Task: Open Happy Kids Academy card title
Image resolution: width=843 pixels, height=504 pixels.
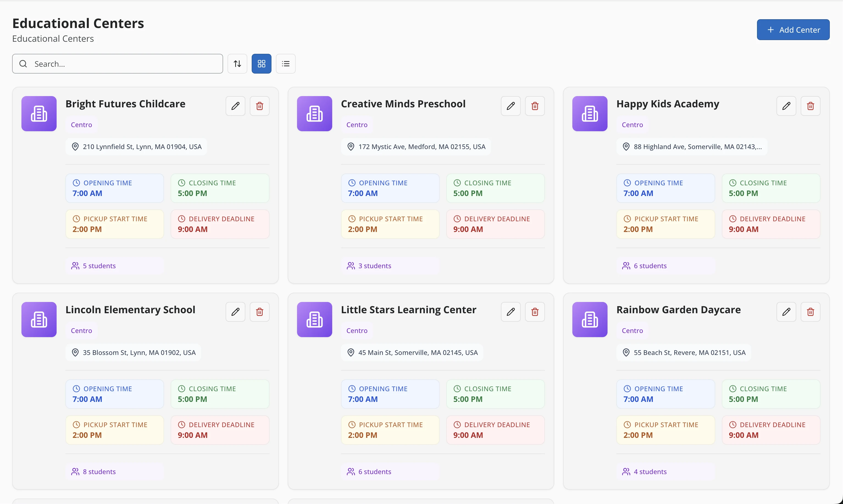Action: tap(668, 104)
